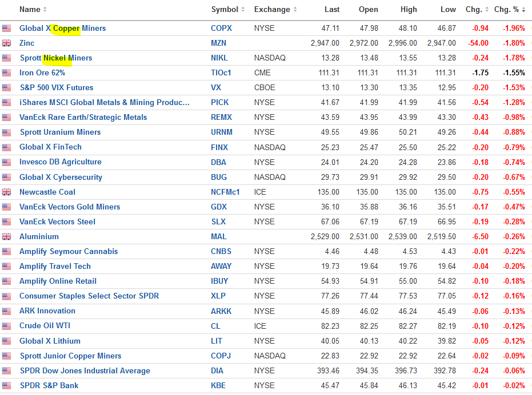Select the -1.96% change for COPX
This screenshot has height=395, width=532.
click(514, 28)
